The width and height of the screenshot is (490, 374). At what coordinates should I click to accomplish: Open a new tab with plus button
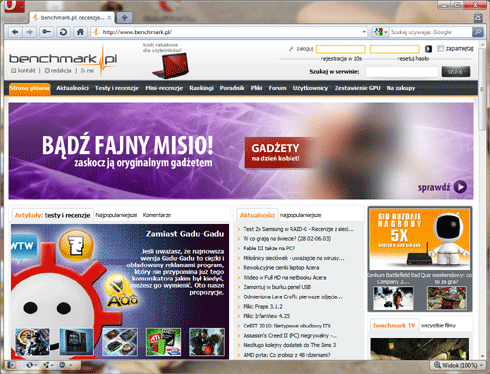(124, 18)
